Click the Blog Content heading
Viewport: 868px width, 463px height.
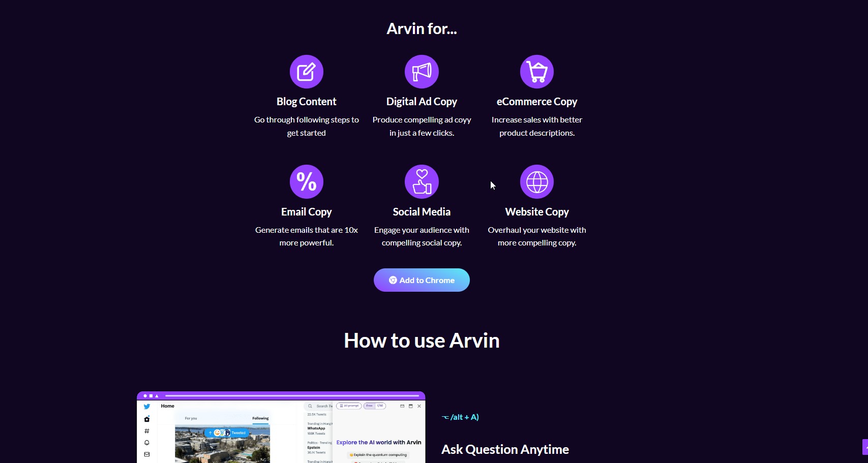coord(306,102)
